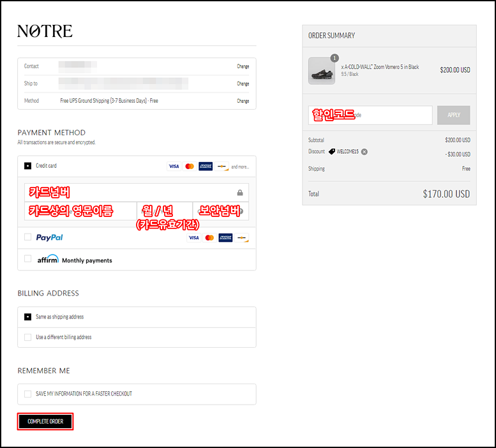Click the Amex icon in the Credit card row

point(206,167)
